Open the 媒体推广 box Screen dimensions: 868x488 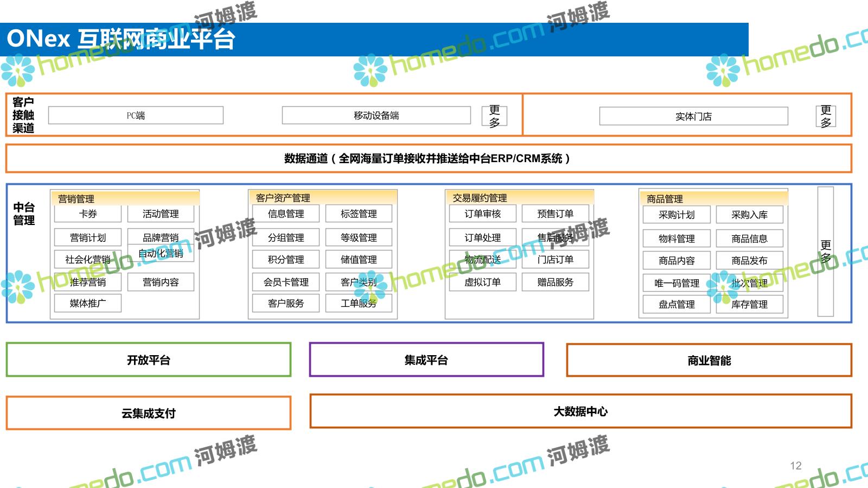pyautogui.click(x=88, y=303)
